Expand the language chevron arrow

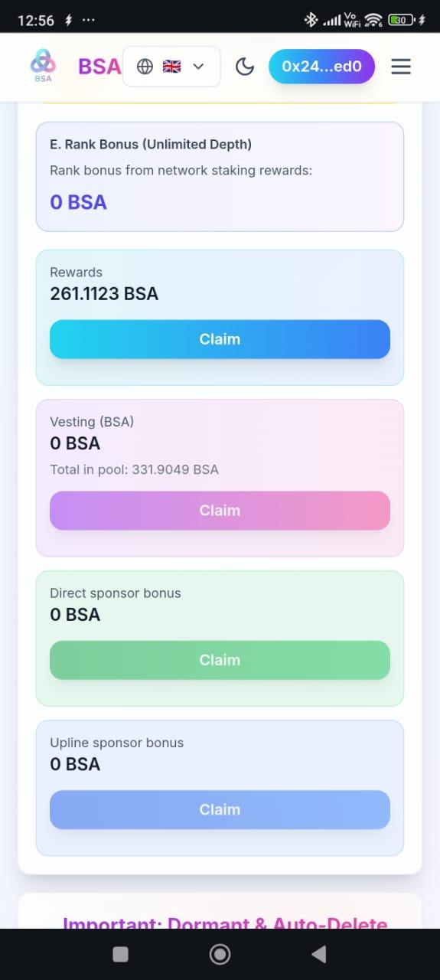[198, 67]
